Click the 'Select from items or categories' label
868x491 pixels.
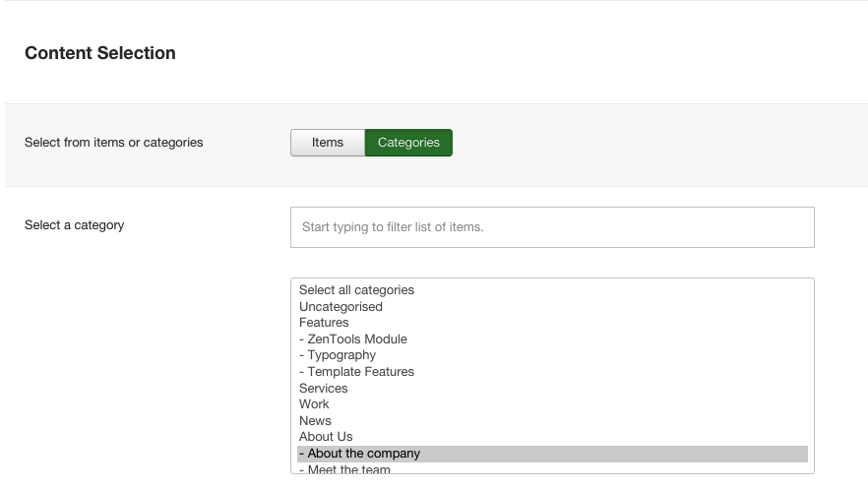[x=114, y=143]
